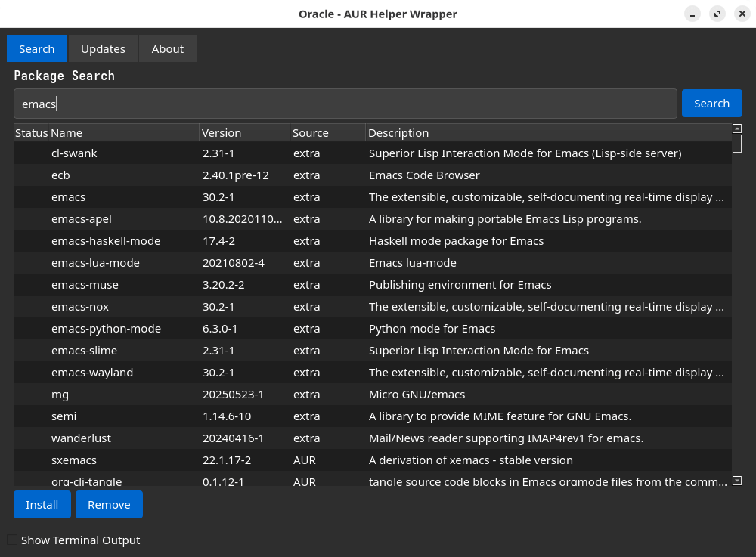Select the emacs-wayland package row
This screenshot has height=557, width=756.
coord(92,373)
